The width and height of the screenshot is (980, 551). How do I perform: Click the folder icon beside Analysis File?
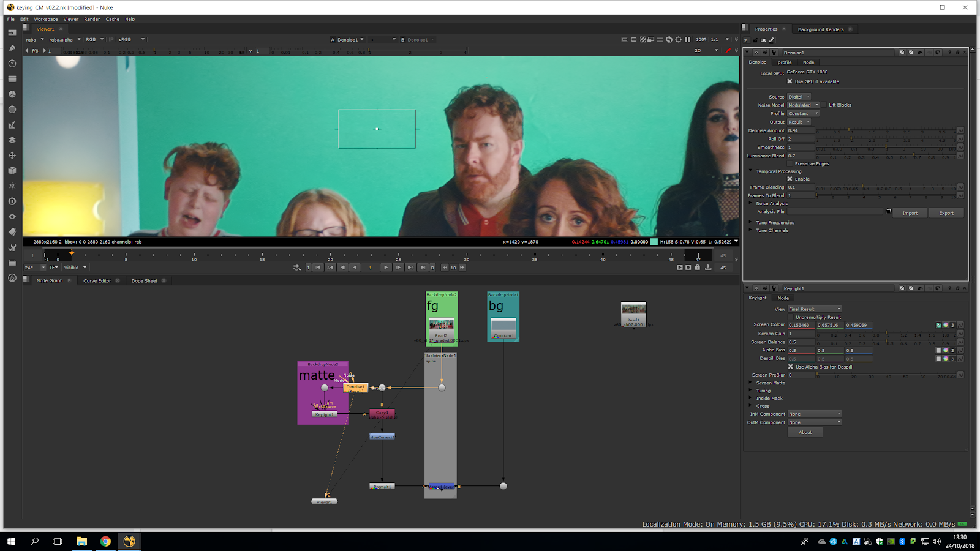pos(888,212)
